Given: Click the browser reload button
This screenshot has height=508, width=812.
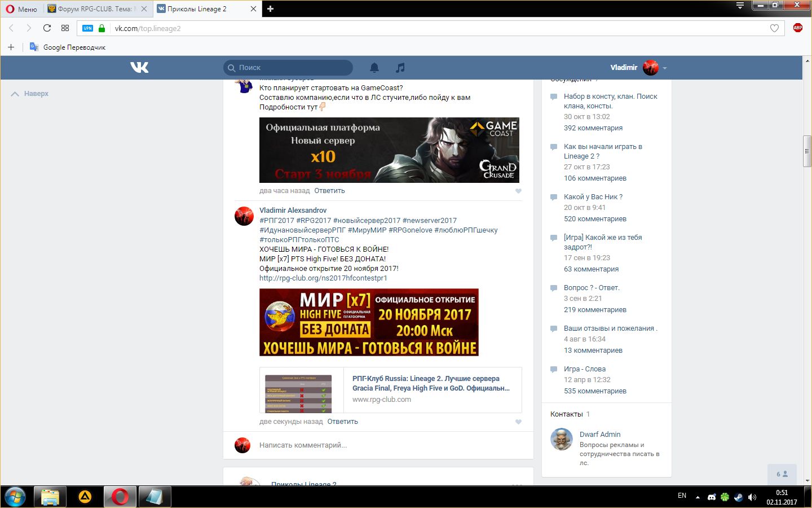Looking at the screenshot, I should point(47,28).
